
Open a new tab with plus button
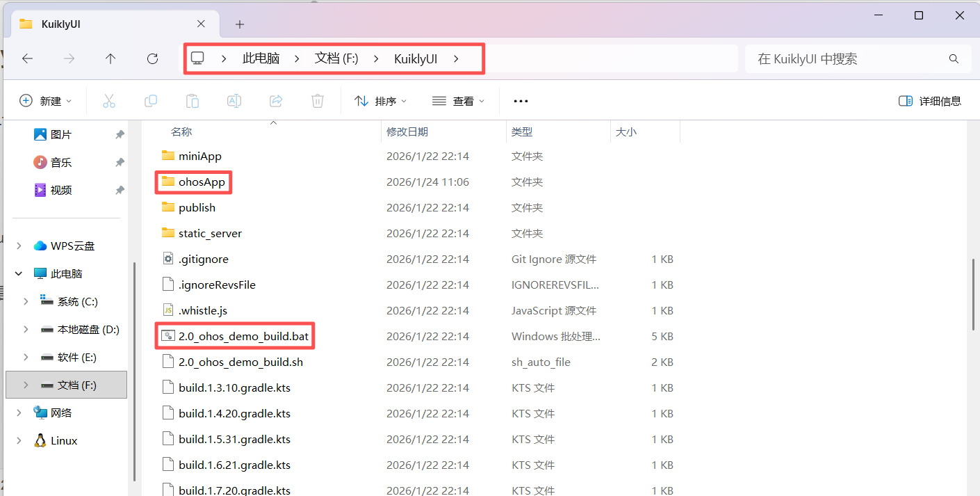(240, 24)
